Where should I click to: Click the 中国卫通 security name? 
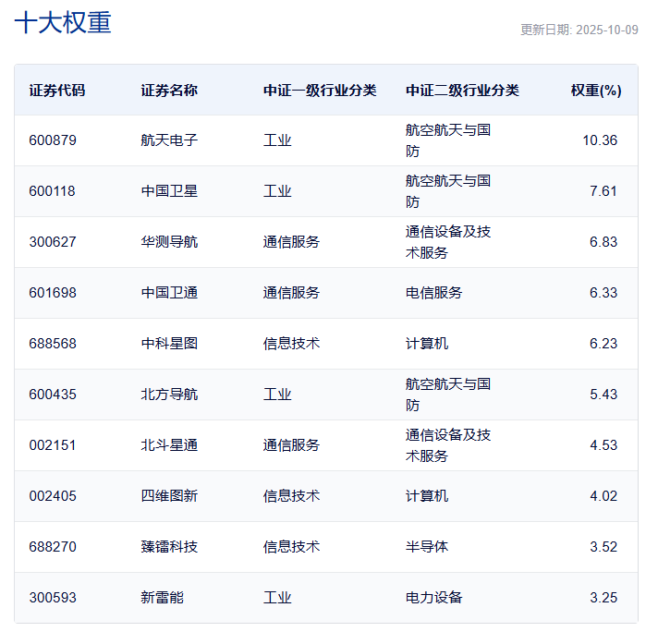(x=169, y=293)
